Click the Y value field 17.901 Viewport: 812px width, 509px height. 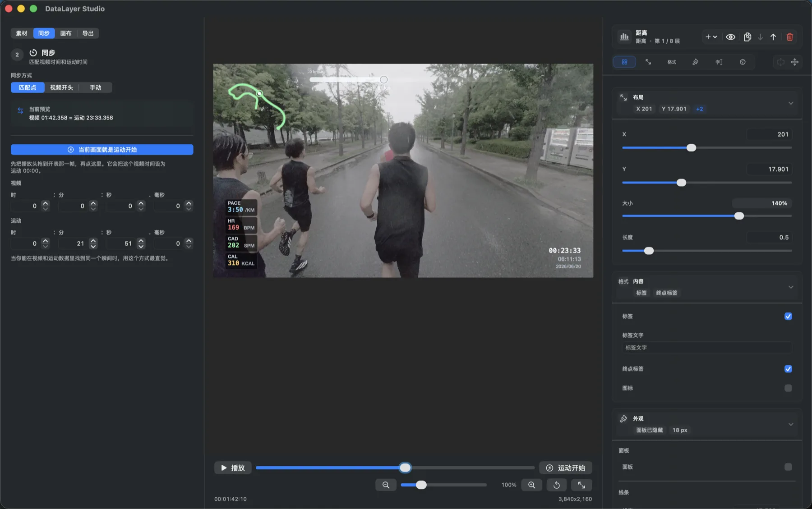pyautogui.click(x=769, y=169)
